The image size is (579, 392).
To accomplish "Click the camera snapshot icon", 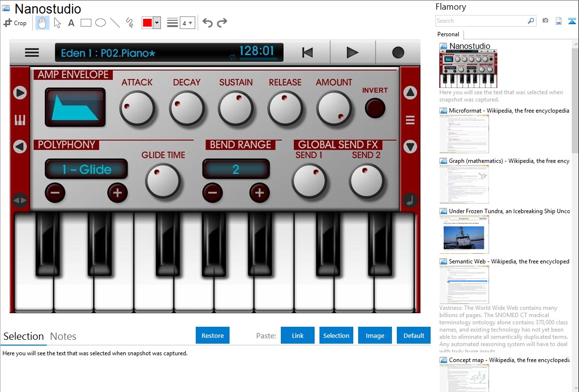I will pos(545,21).
